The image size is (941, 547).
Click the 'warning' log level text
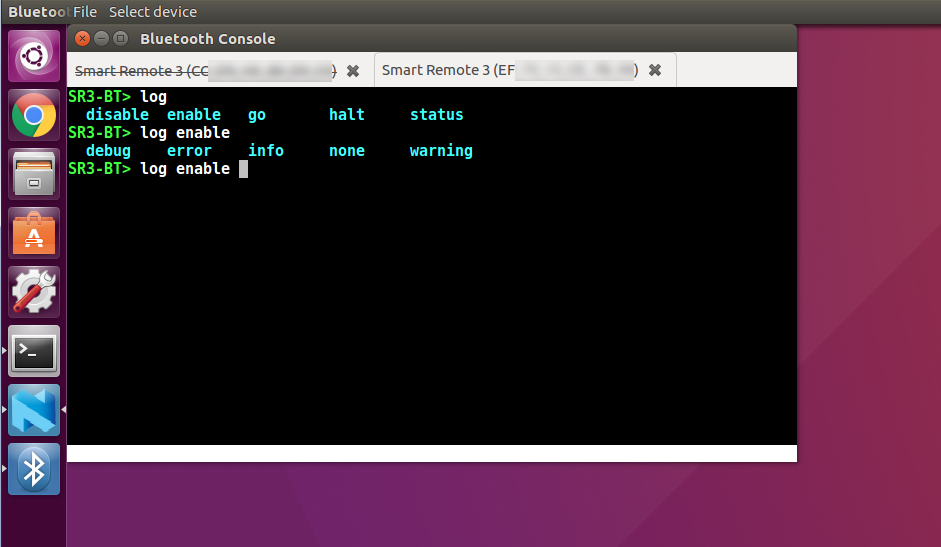tap(441, 151)
